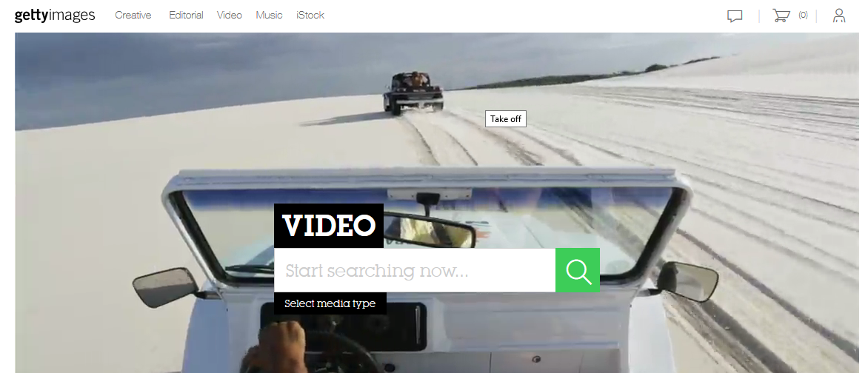The width and height of the screenshot is (868, 373).
Task: Go to the Video section
Action: [x=229, y=16]
